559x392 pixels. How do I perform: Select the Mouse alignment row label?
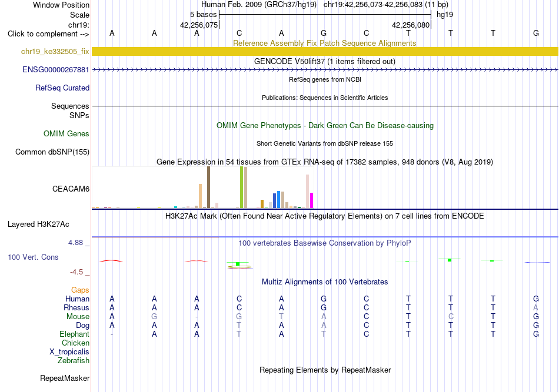point(78,317)
